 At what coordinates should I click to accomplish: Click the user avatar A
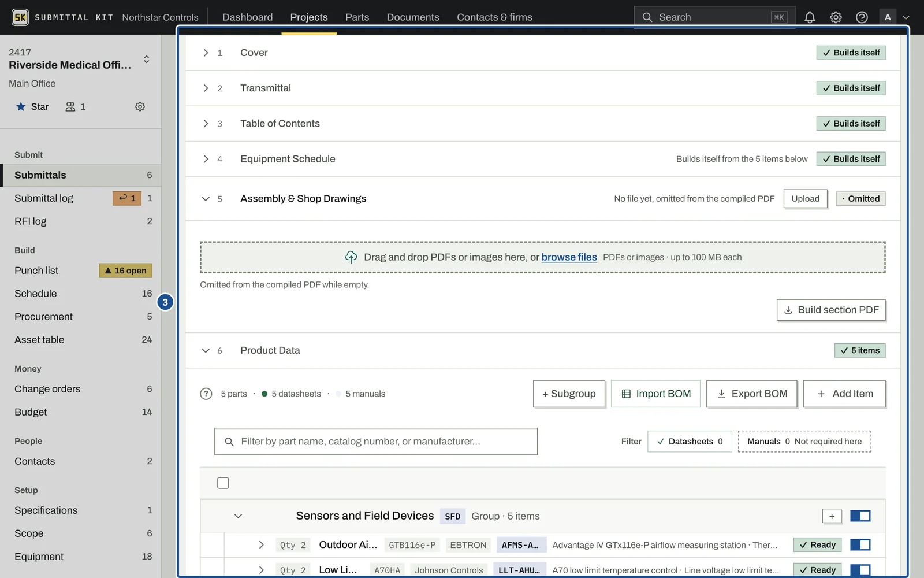[x=888, y=17]
